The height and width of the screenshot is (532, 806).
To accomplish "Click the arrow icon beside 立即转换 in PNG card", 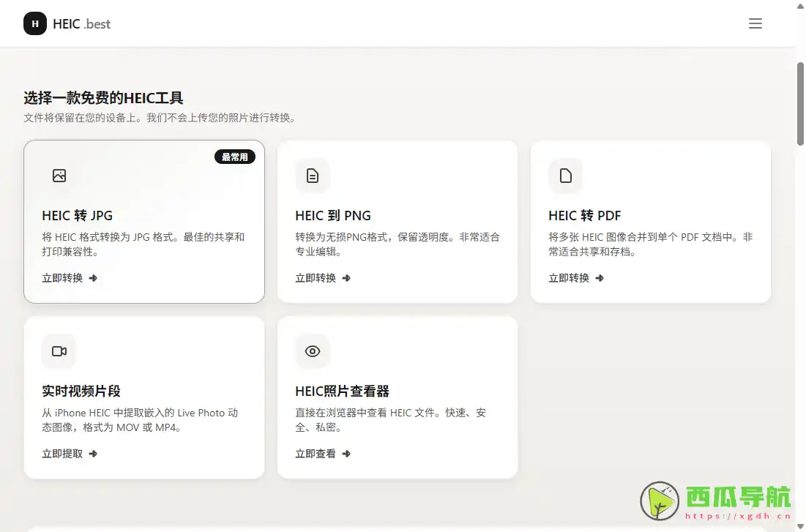I will tap(346, 278).
